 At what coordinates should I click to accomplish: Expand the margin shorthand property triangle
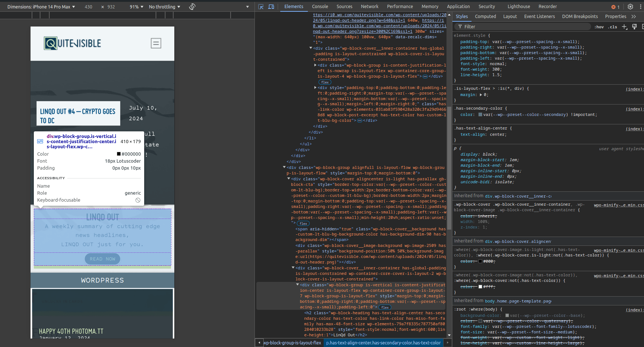tap(481, 95)
